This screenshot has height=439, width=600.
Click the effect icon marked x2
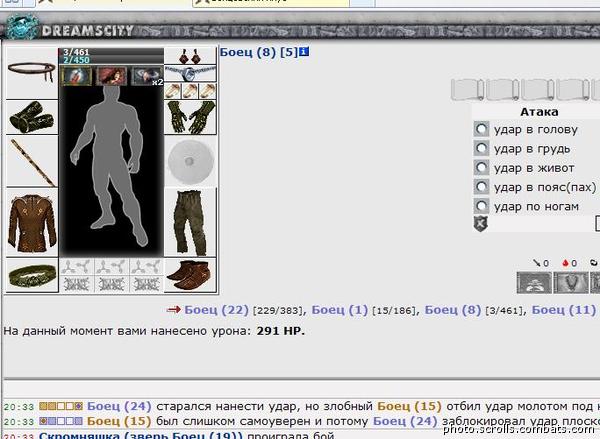tap(147, 76)
